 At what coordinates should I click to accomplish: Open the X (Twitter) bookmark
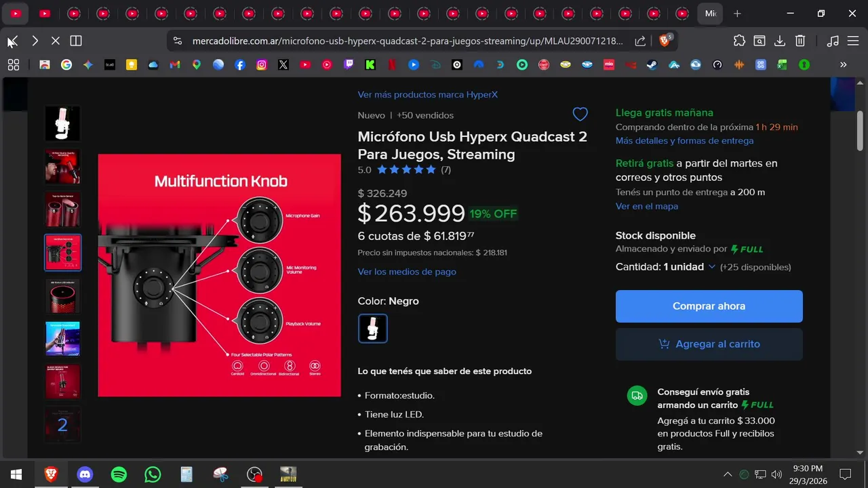pyautogui.click(x=283, y=65)
